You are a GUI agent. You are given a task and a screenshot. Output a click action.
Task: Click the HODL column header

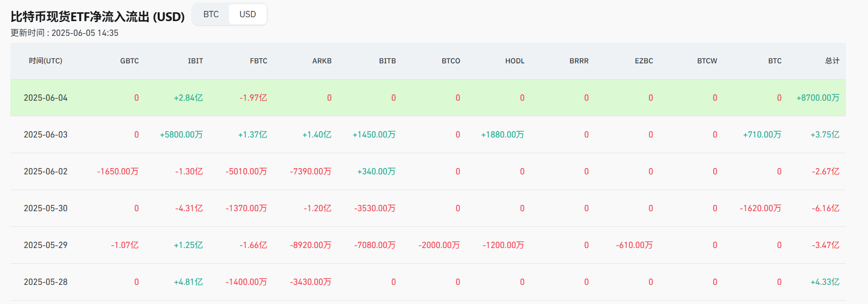click(x=515, y=61)
